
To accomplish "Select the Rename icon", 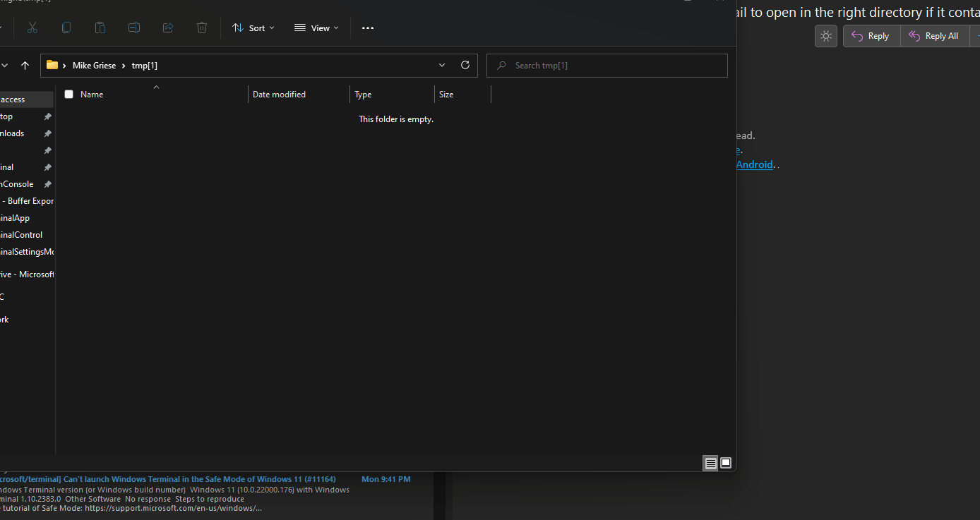I will point(133,28).
